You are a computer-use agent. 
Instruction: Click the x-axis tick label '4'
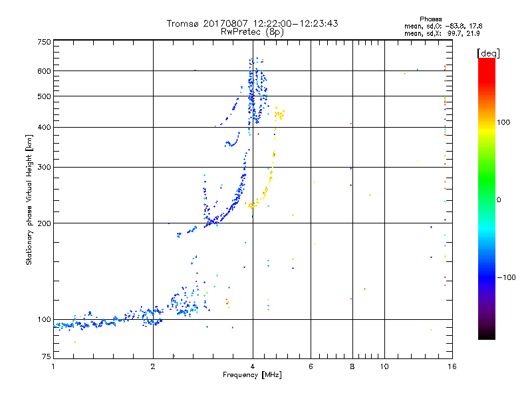coord(253,366)
